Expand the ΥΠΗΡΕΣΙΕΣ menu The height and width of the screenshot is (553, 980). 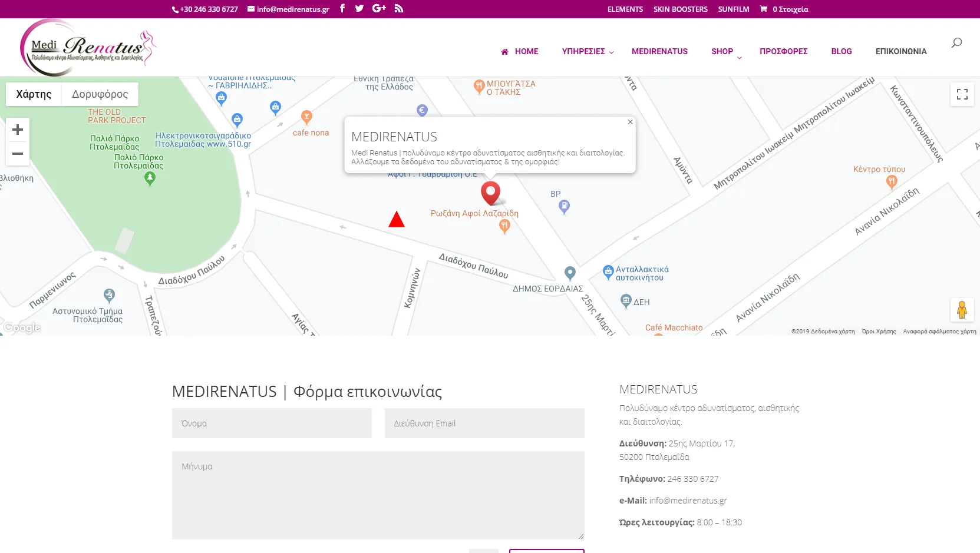[x=588, y=51]
